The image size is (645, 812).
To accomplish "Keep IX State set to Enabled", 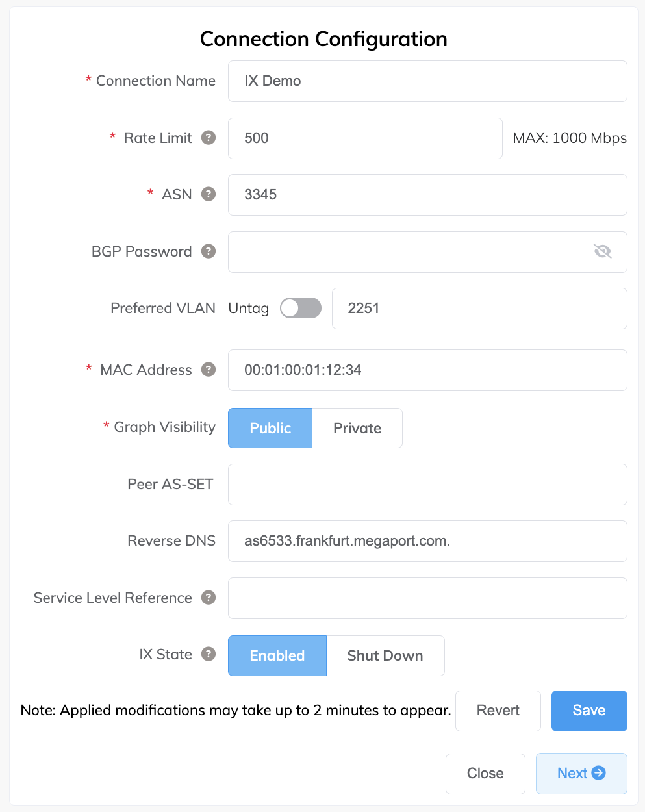I will click(x=277, y=655).
